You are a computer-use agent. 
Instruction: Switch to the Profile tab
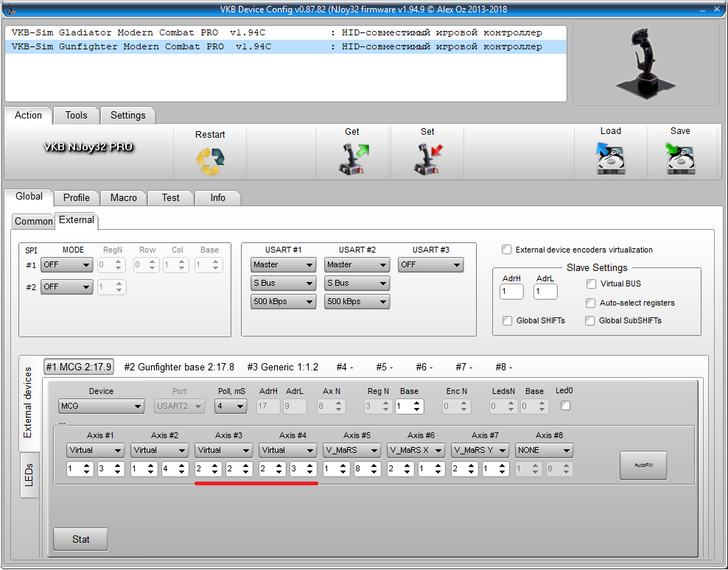pyautogui.click(x=77, y=197)
